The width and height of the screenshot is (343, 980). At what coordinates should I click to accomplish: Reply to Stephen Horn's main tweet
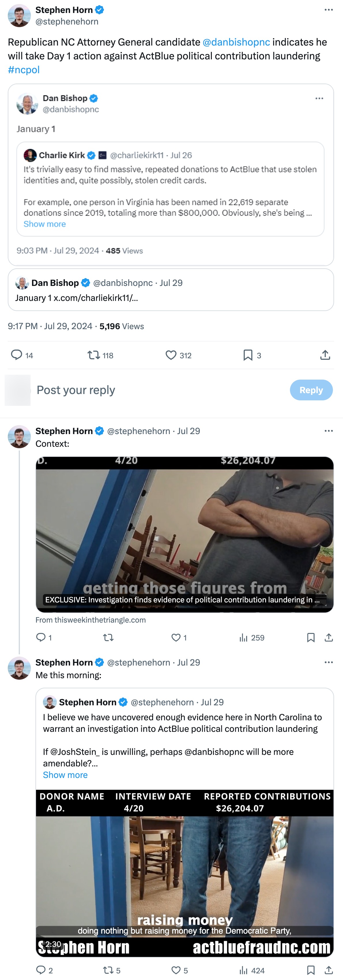click(x=17, y=355)
